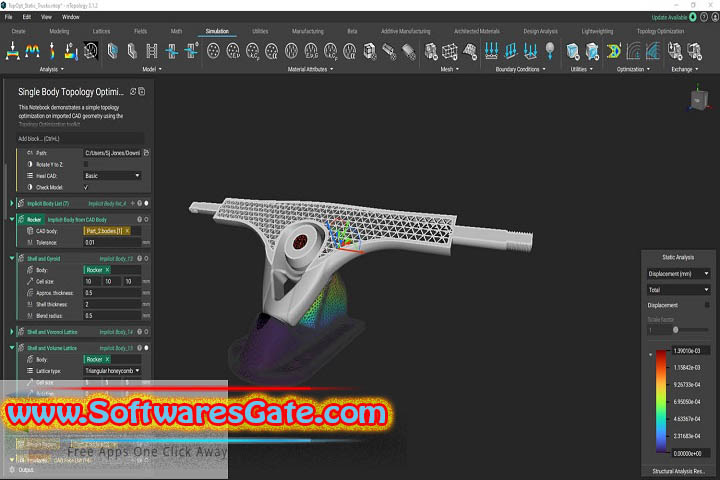Remove Part_2 bodies chip from CAD body
720x480 pixels.
click(x=127, y=231)
